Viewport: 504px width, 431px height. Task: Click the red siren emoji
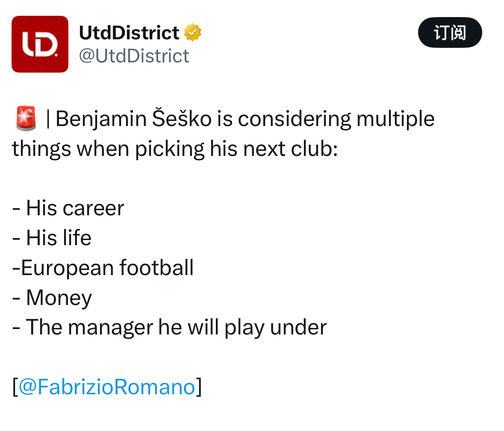26,118
